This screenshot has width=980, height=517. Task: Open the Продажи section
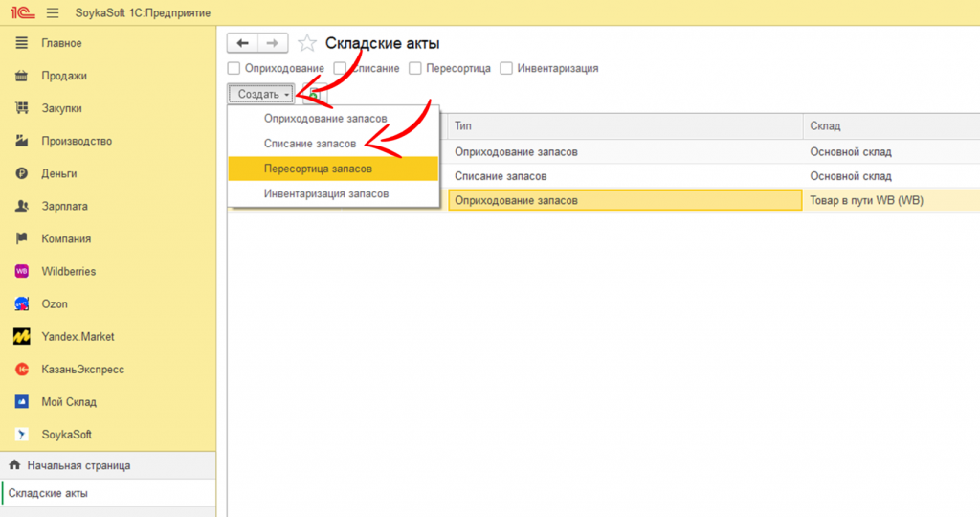click(64, 76)
